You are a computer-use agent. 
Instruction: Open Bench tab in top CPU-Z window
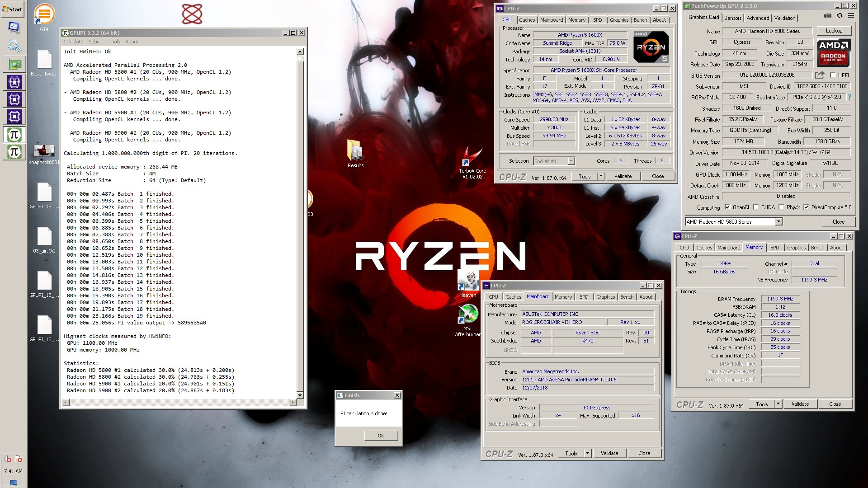click(x=640, y=20)
